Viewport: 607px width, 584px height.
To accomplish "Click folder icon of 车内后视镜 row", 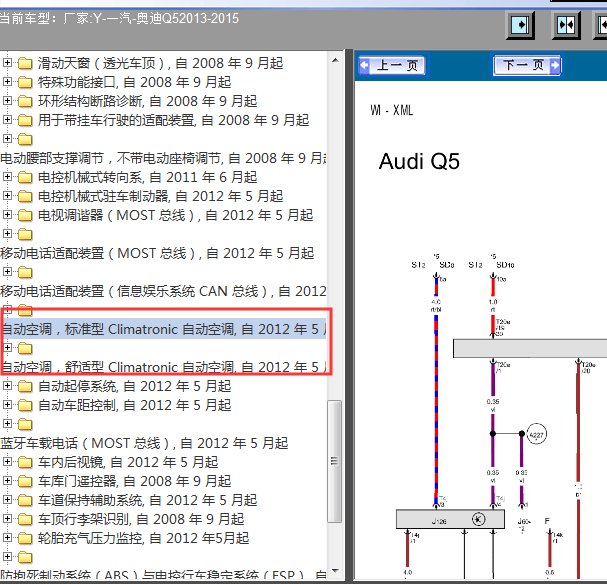I will point(25,462).
